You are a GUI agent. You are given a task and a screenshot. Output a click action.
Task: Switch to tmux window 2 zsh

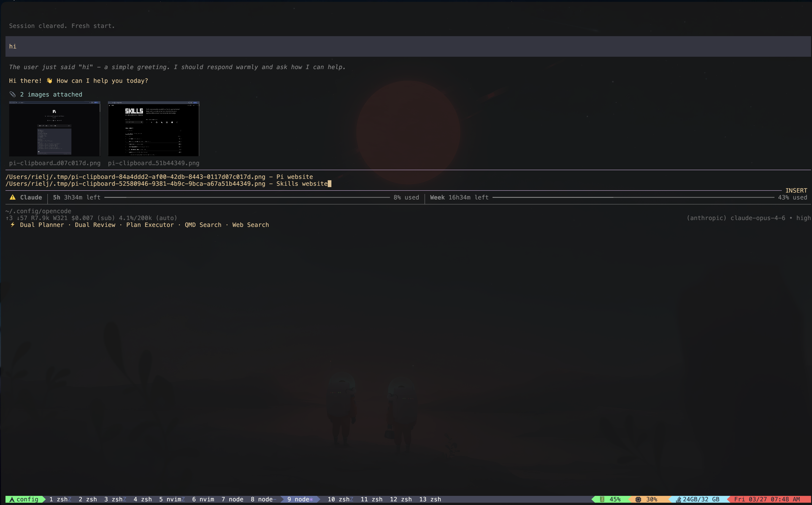(88, 499)
